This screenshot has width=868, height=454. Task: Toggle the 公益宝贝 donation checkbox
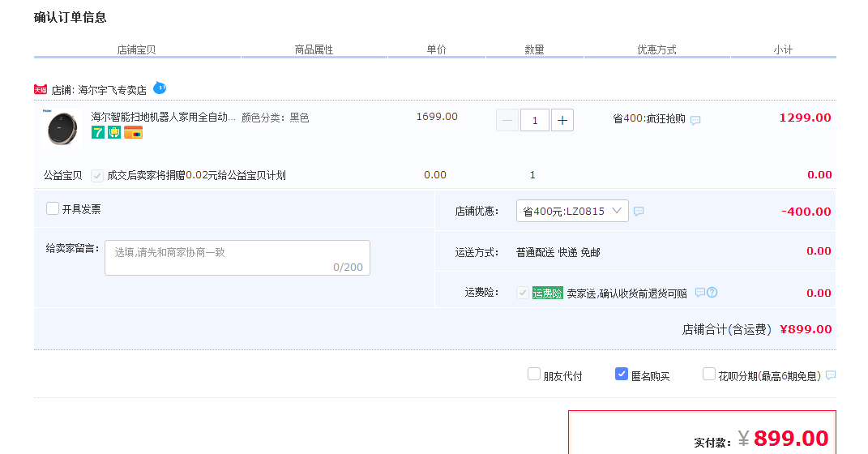(97, 176)
